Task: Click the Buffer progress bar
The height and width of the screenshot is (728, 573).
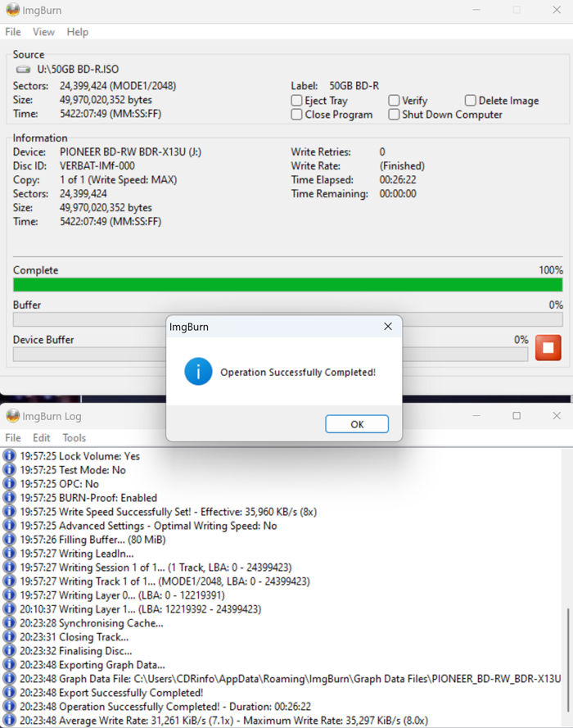Action: (287, 319)
